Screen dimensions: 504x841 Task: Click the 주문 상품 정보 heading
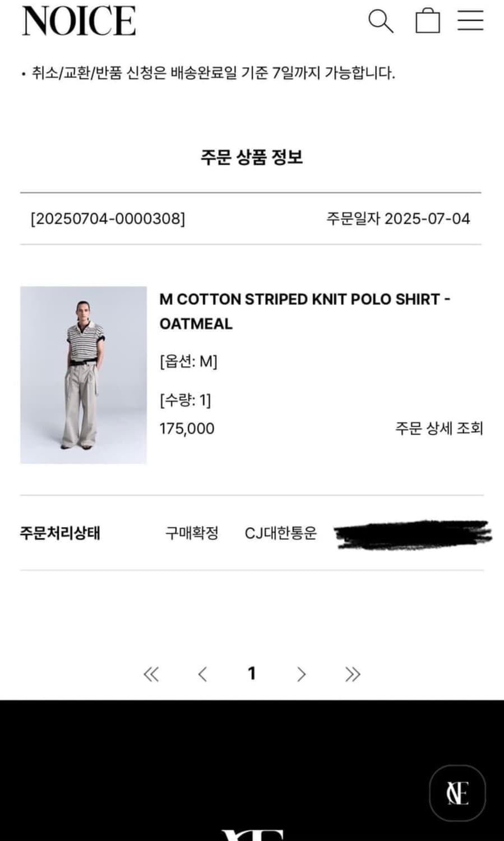[252, 157]
